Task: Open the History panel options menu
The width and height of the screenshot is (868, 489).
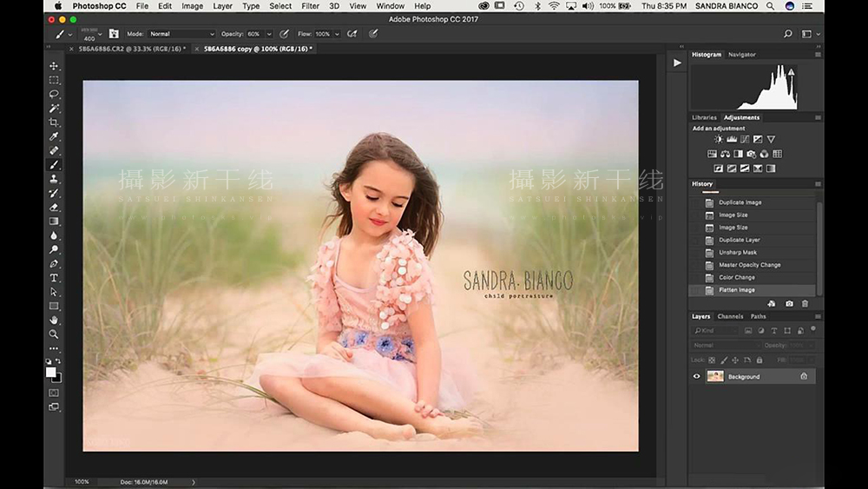Action: click(818, 184)
